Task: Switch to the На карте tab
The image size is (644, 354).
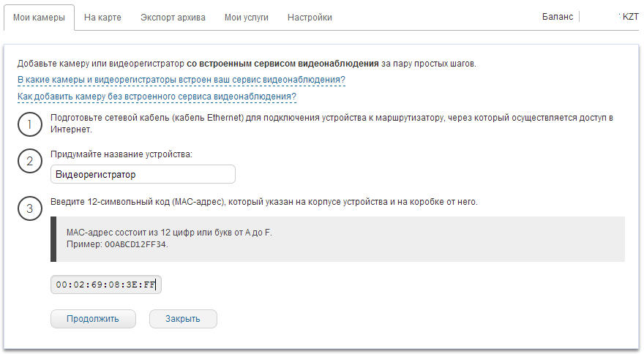Action: pyautogui.click(x=102, y=17)
